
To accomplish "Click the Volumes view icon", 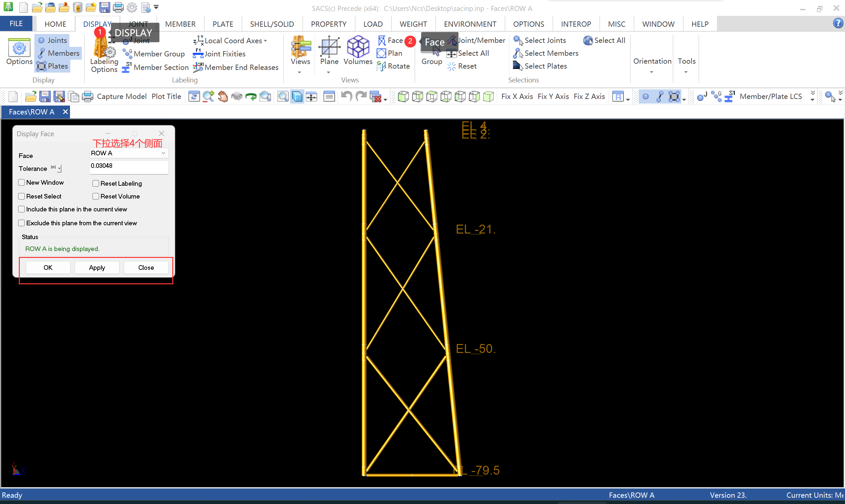I will click(x=358, y=50).
